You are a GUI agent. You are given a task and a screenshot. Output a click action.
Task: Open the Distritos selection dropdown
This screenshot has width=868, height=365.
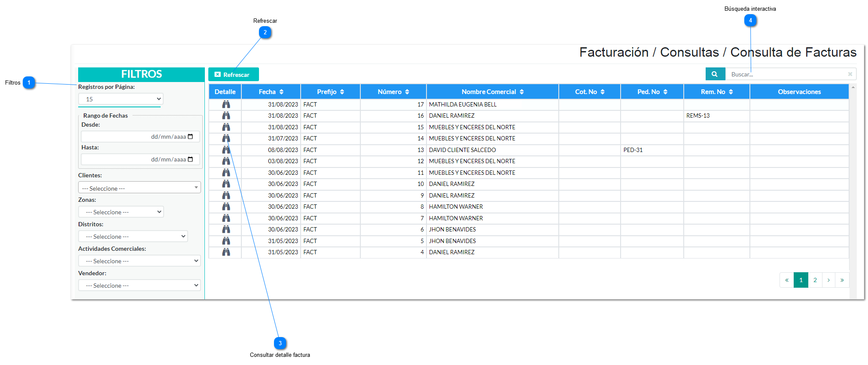pyautogui.click(x=133, y=236)
